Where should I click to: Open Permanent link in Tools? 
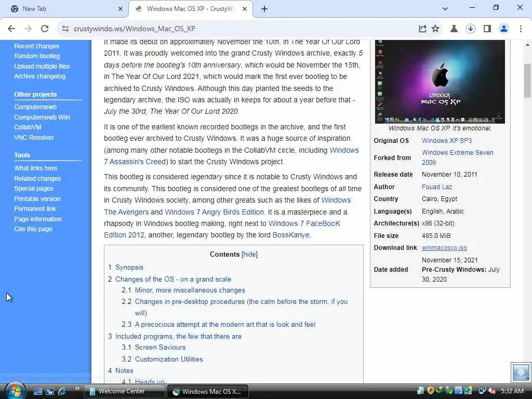(x=35, y=209)
